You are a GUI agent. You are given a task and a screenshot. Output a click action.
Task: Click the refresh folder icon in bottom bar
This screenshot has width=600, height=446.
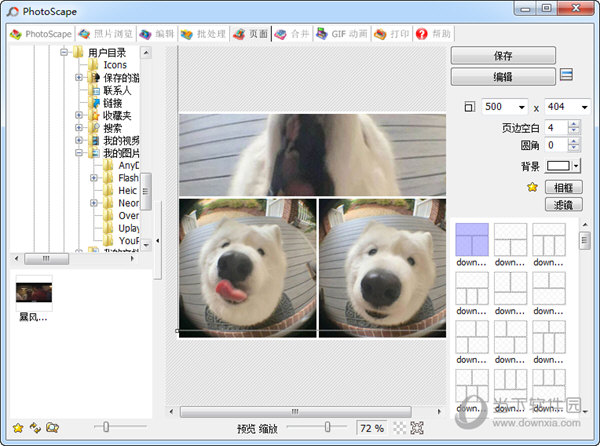(35, 427)
